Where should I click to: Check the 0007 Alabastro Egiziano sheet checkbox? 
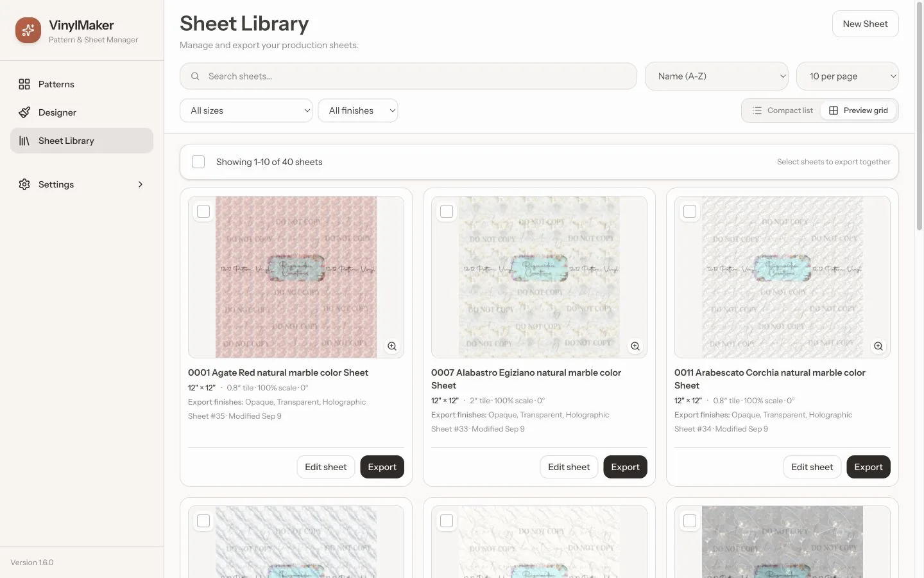click(x=447, y=211)
